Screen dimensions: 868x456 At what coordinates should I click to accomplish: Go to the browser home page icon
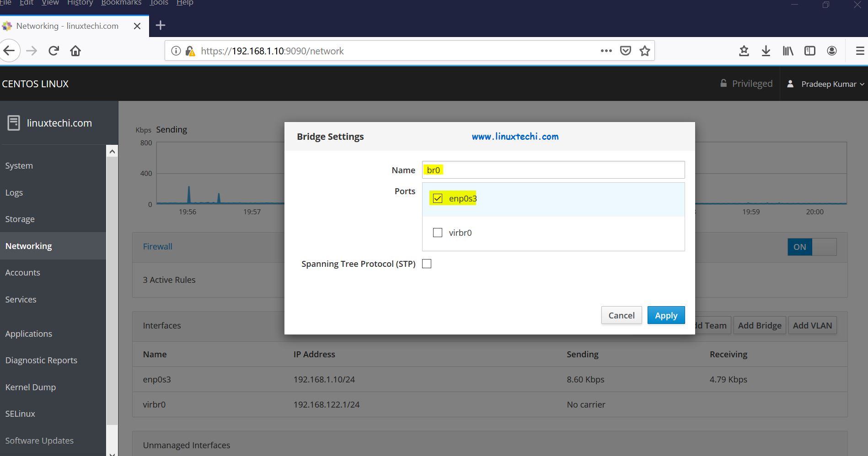click(75, 51)
